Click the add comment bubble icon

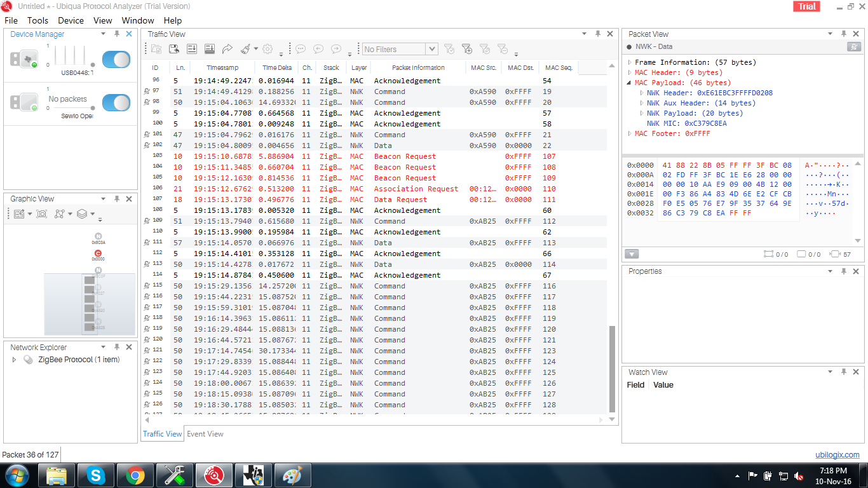tap(301, 49)
